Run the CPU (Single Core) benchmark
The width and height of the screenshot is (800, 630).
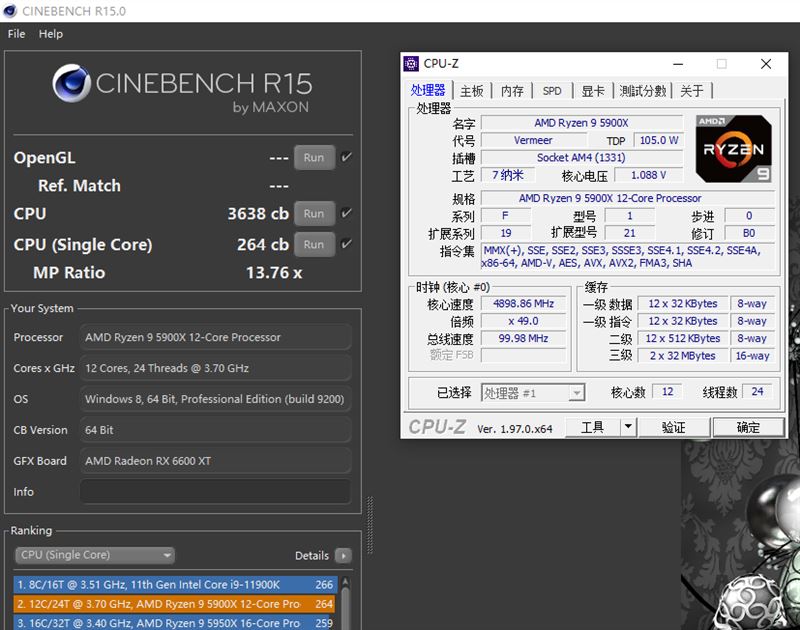pyautogui.click(x=314, y=244)
